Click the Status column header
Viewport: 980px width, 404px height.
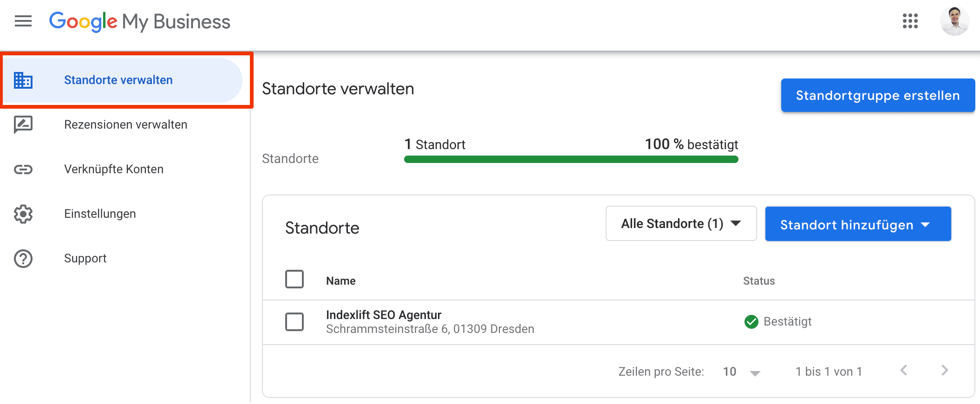759,281
